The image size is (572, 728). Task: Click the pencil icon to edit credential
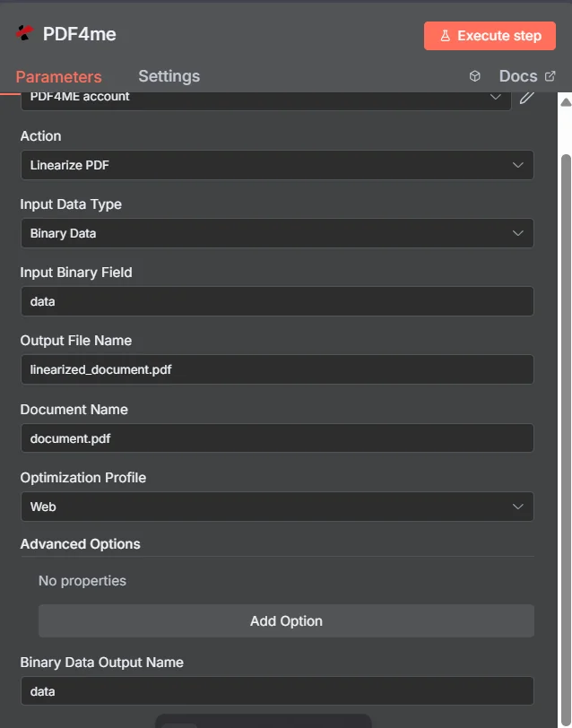[526, 98]
